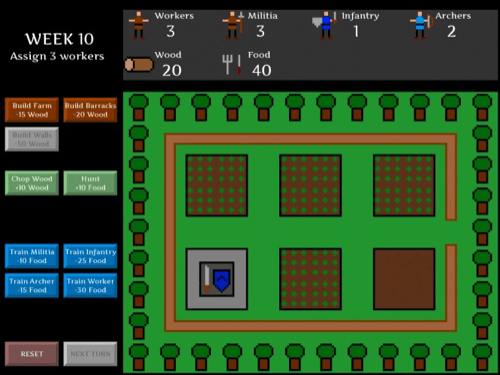Viewport: 500px width, 375px height.
Task: Click the greyed Build Walls button
Action: (32, 139)
